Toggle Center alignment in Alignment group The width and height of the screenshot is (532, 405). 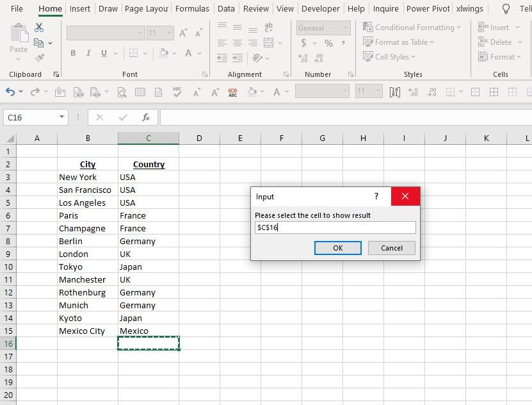tap(237, 43)
